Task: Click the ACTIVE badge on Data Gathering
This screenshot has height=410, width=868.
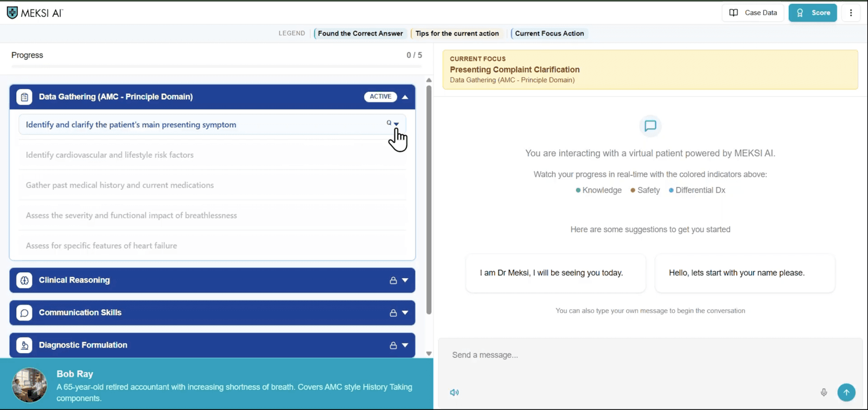Action: [380, 97]
